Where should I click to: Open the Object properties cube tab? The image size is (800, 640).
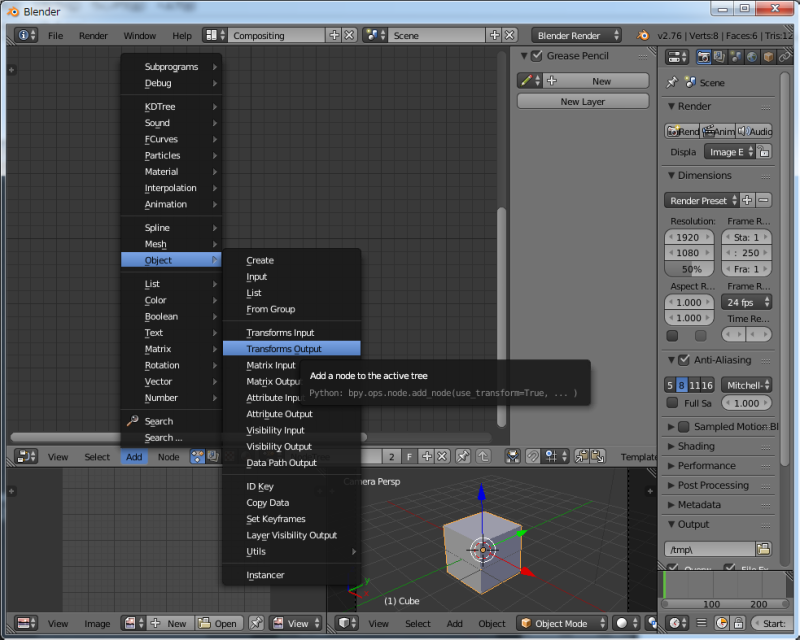[x=768, y=57]
